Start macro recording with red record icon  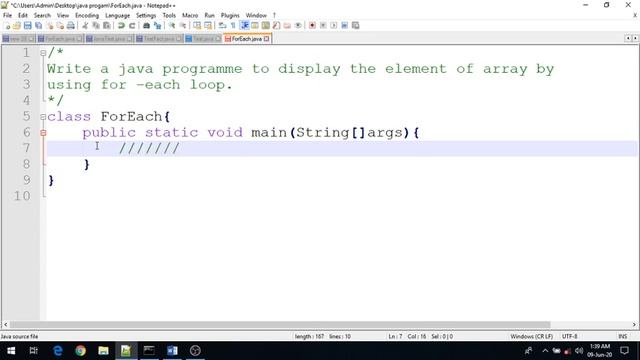click(x=312, y=26)
